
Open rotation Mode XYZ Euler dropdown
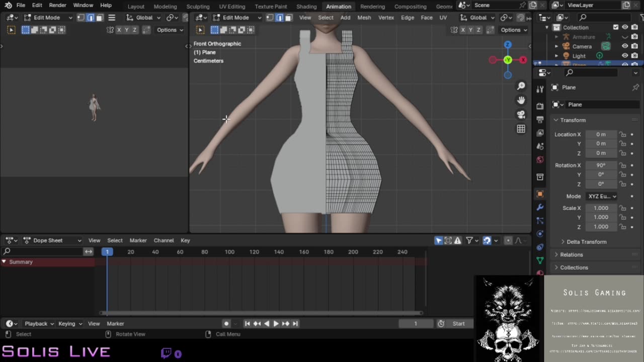(x=601, y=196)
